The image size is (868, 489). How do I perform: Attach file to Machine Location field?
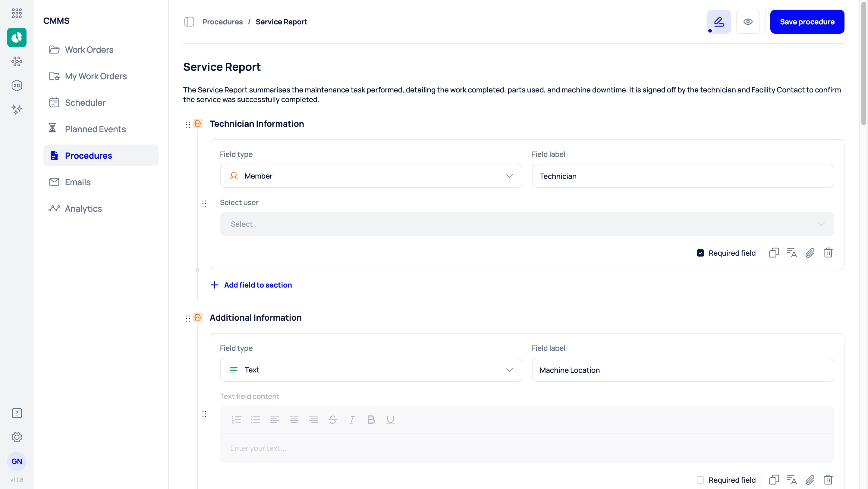tap(810, 480)
